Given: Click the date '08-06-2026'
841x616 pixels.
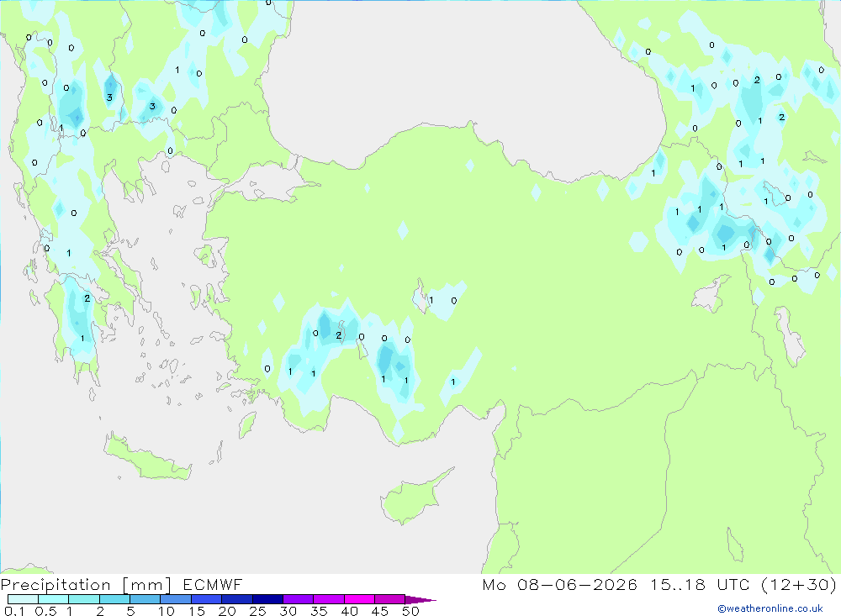Looking at the screenshot, I should (x=577, y=584).
